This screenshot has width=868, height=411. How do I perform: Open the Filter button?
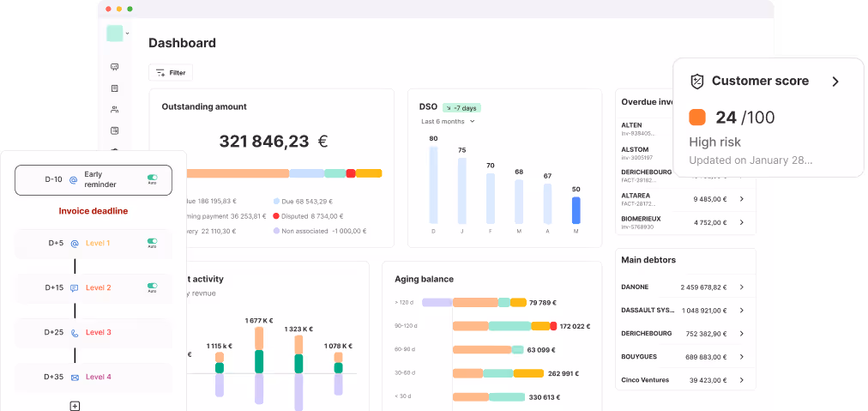point(171,73)
